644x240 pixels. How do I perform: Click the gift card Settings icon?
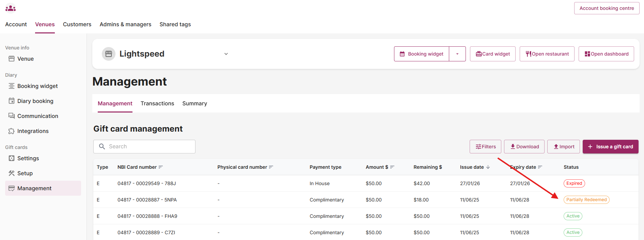coord(12,158)
